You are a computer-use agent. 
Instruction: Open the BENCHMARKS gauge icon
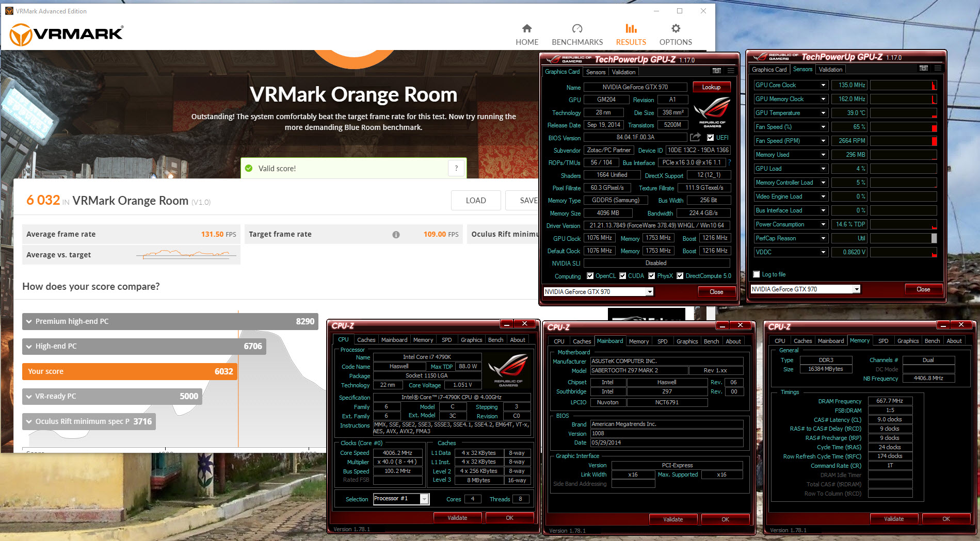click(x=577, y=28)
